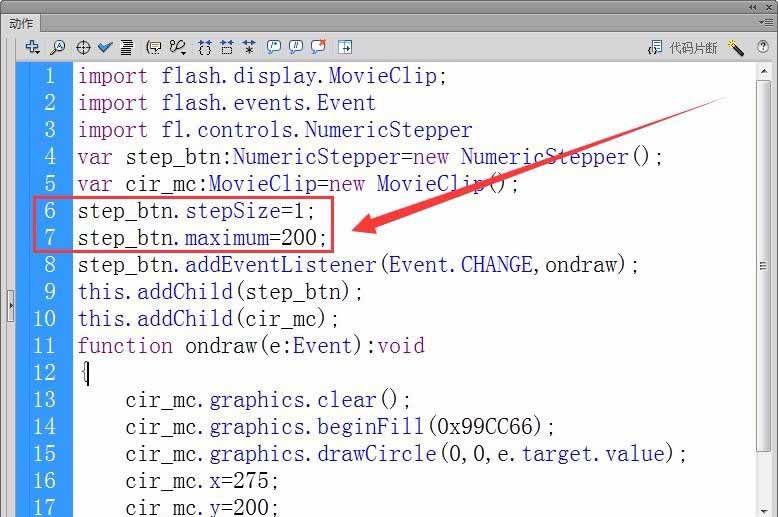This screenshot has width=778, height=517.
Task: Remove comment icon
Action: tap(319, 47)
